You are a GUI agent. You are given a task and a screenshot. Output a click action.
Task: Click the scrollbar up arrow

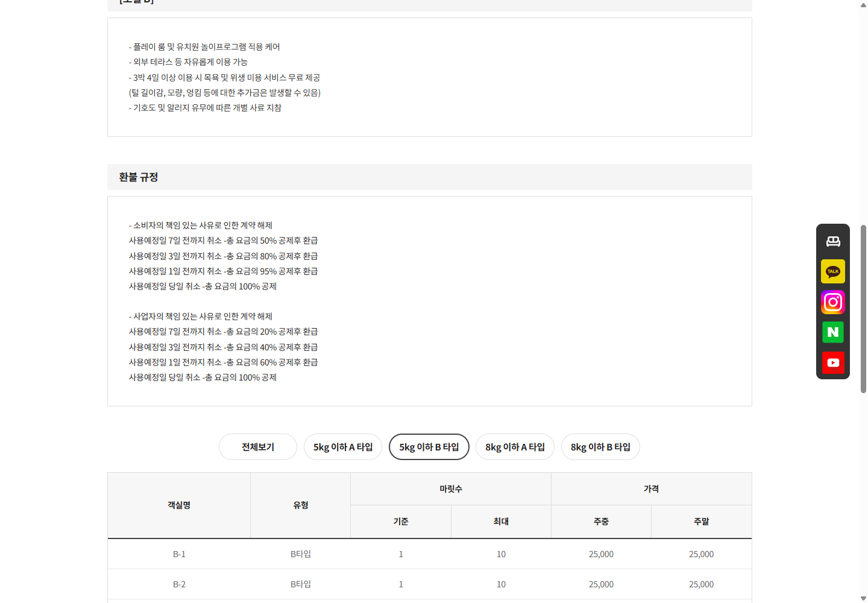pyautogui.click(x=863, y=4)
